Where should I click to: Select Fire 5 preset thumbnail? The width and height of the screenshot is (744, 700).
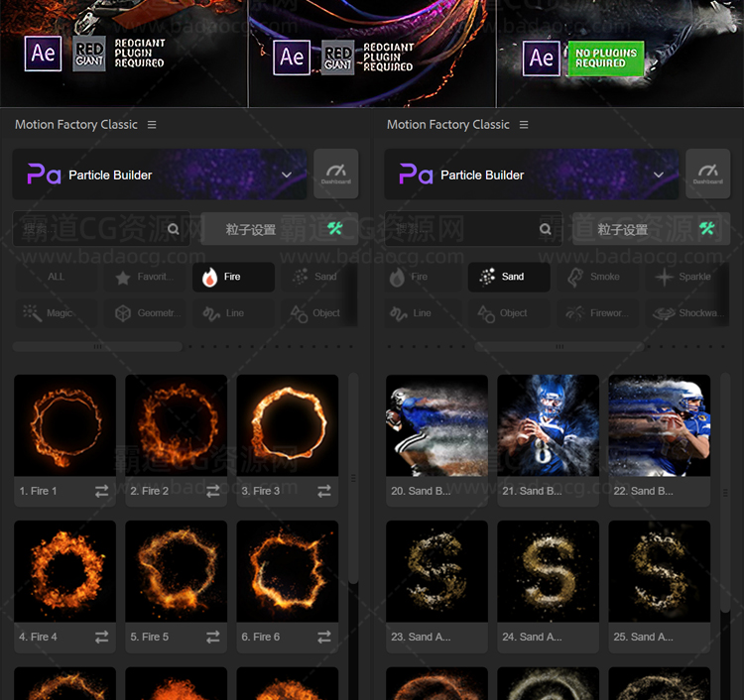coord(176,571)
